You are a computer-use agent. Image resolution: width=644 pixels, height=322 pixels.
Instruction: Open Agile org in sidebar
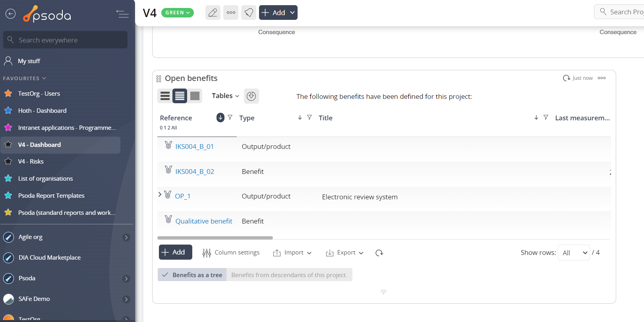(x=30, y=237)
